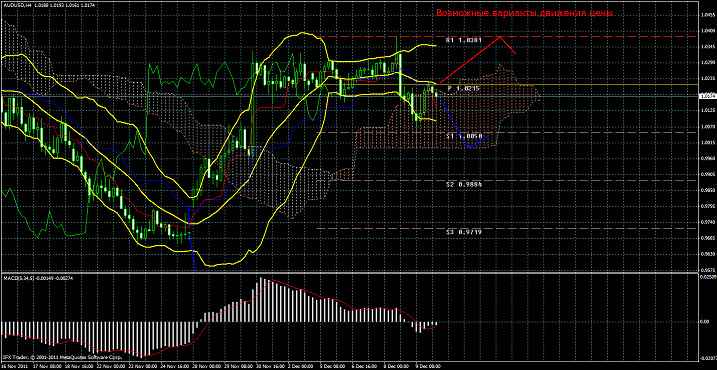
Task: Click the tallest white MACD histogram bar
Action: coord(261,300)
